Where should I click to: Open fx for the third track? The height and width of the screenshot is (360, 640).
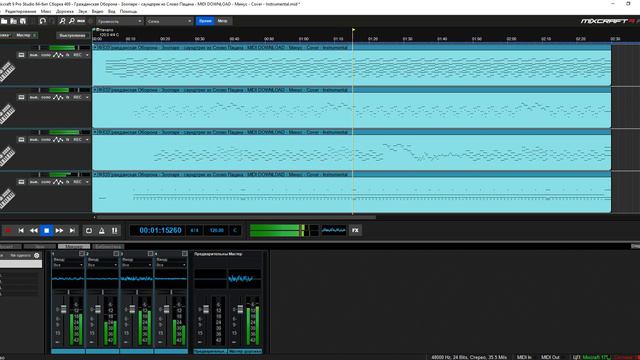click(x=68, y=140)
